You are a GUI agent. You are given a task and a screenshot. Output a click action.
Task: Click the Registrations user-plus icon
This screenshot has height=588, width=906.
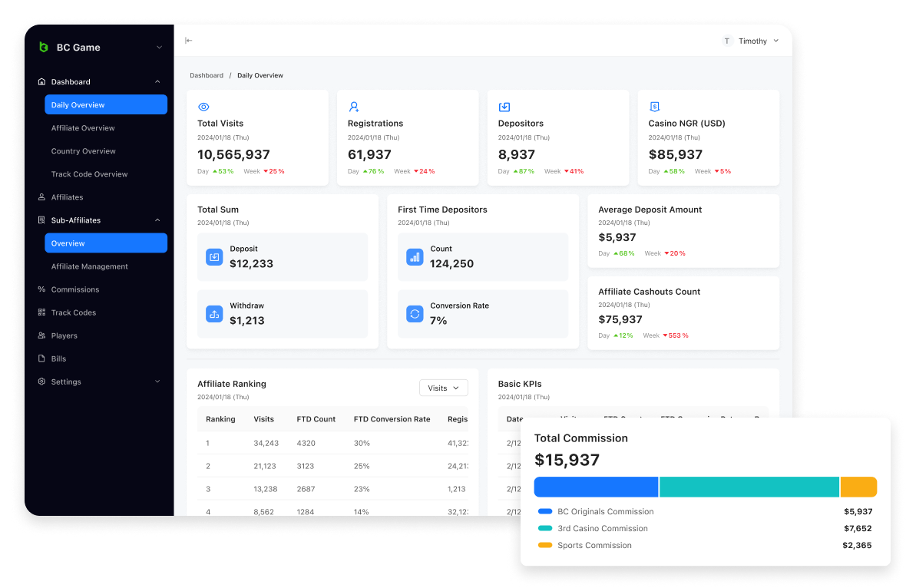tap(354, 107)
